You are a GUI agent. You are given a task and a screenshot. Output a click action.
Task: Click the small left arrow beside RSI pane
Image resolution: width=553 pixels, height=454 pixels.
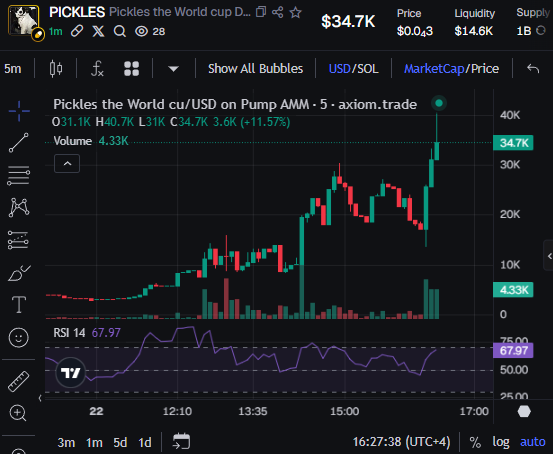pyautogui.click(x=40, y=398)
